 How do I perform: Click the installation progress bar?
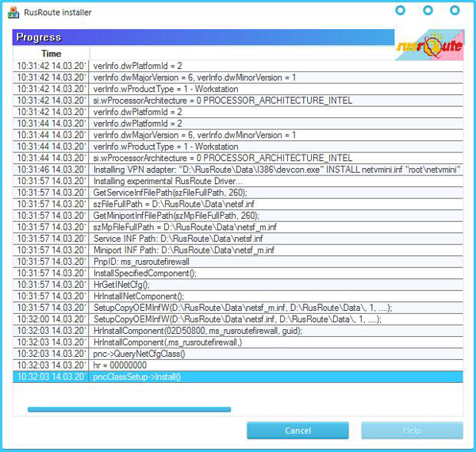pos(129,409)
